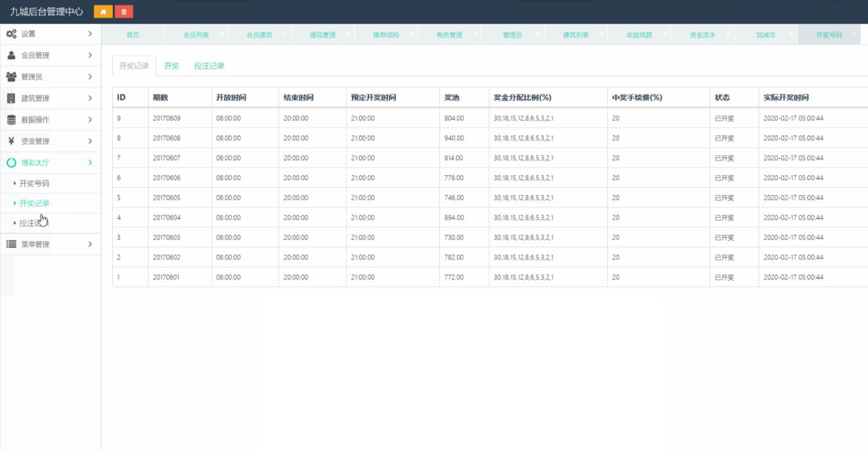868x450 pixels.
Task: Click prize pool value 894.00
Action: 454,217
